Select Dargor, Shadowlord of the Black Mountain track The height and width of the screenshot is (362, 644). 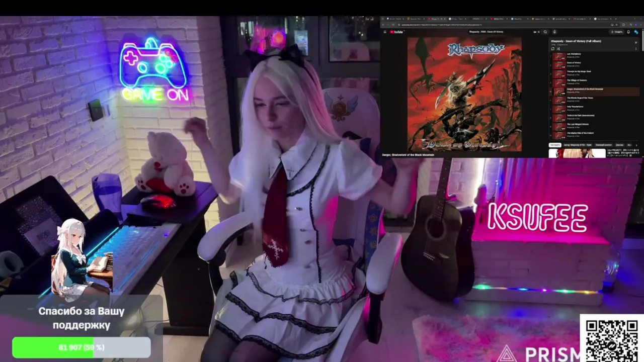tap(594, 92)
